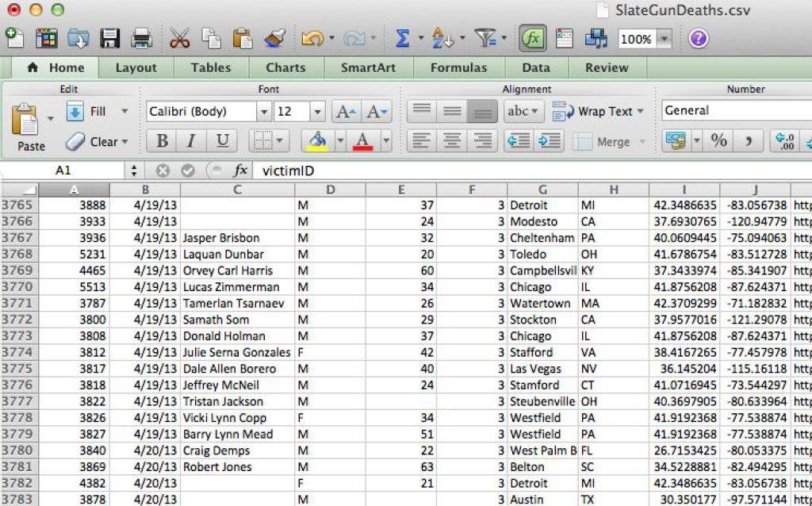The image size is (812, 506).
Task: Click the percent style icon
Action: tap(718, 141)
